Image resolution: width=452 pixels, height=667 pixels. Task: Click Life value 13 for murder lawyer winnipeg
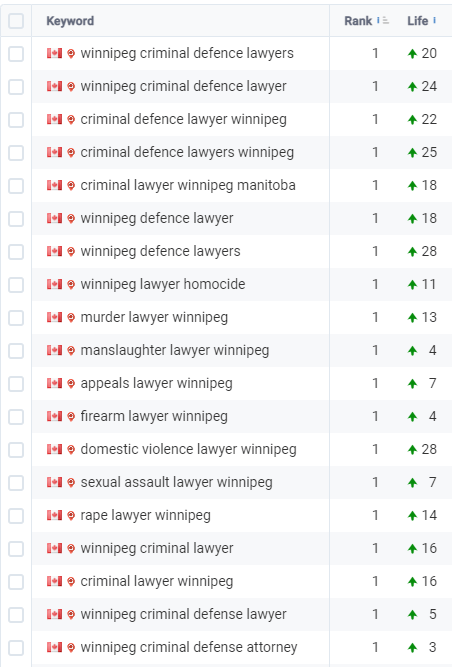click(x=429, y=317)
